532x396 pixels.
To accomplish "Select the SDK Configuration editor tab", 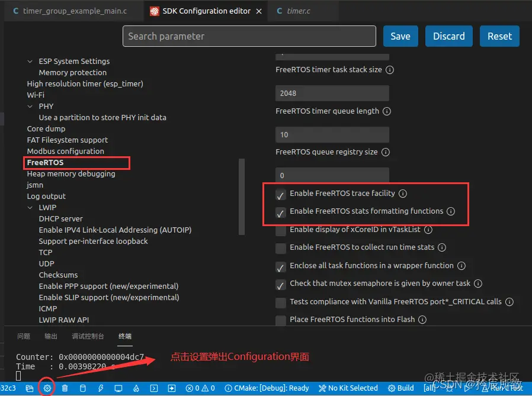I will click(206, 11).
